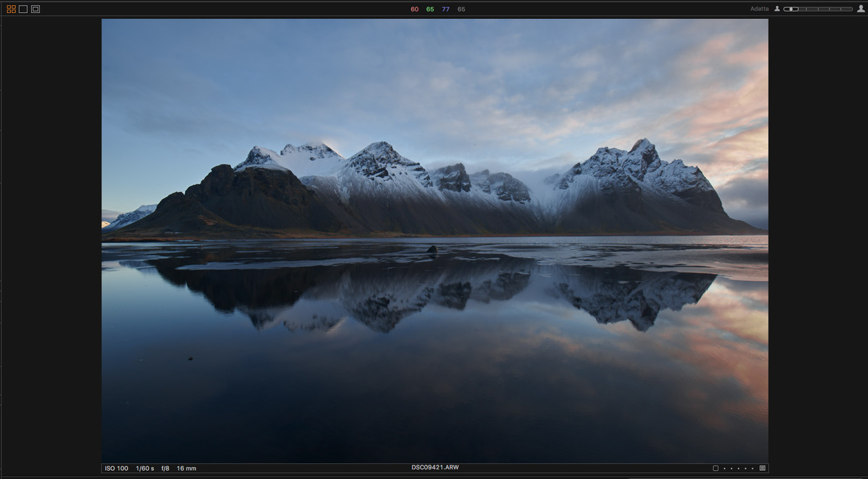This screenshot has height=479, width=868.
Task: Click the 16 mm focal length value
Action: click(186, 468)
